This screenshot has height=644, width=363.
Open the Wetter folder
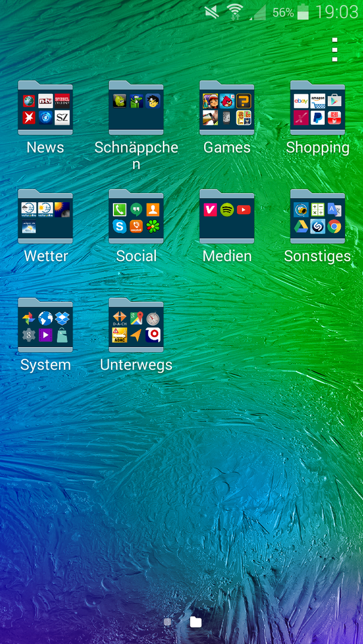[x=45, y=216]
